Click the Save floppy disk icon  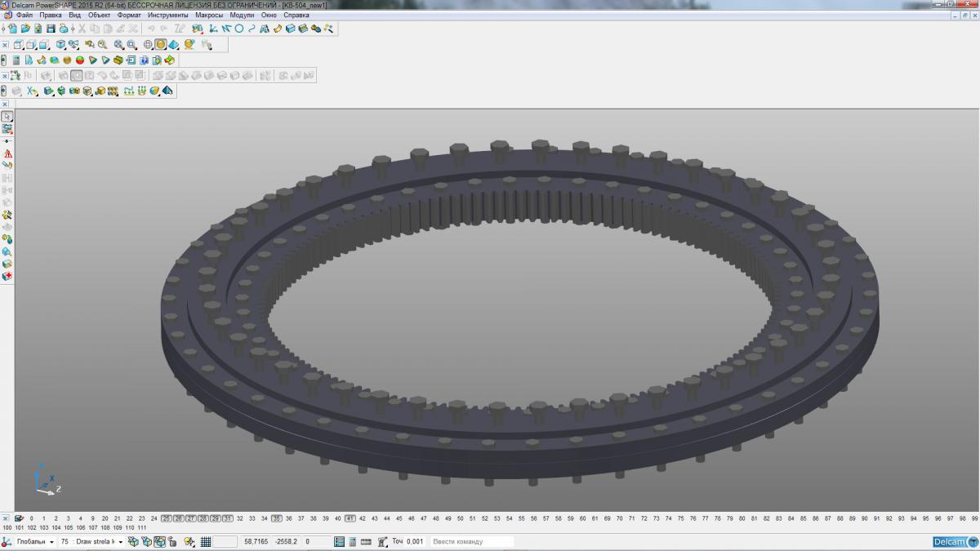tap(51, 29)
